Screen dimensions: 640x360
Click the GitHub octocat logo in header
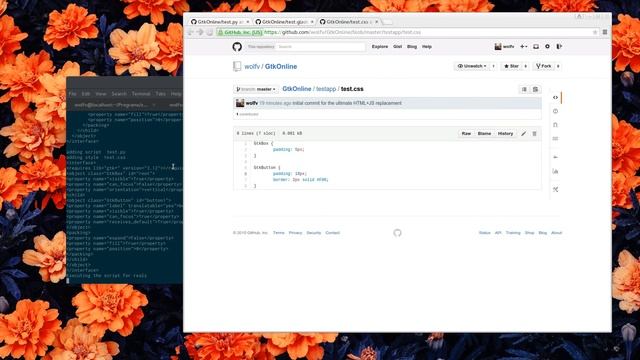pyautogui.click(x=237, y=47)
